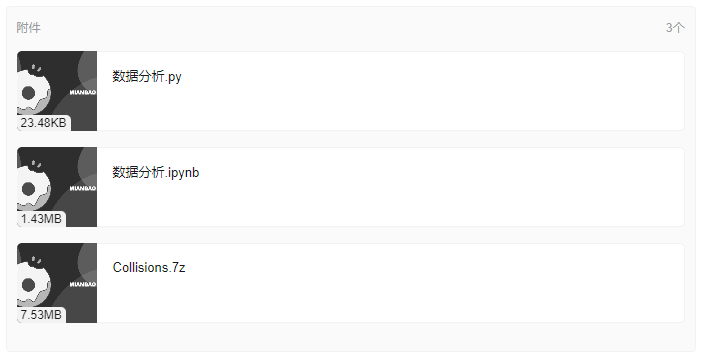This screenshot has width=703, height=360.
Task: Click MIANBAO logo on the Collisions.7z thumbnail
Action: coord(83,284)
